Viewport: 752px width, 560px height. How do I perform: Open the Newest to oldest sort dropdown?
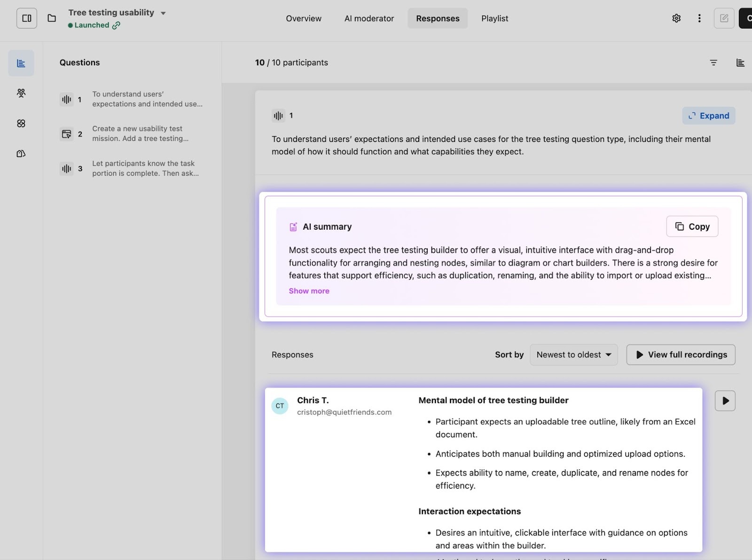573,355
